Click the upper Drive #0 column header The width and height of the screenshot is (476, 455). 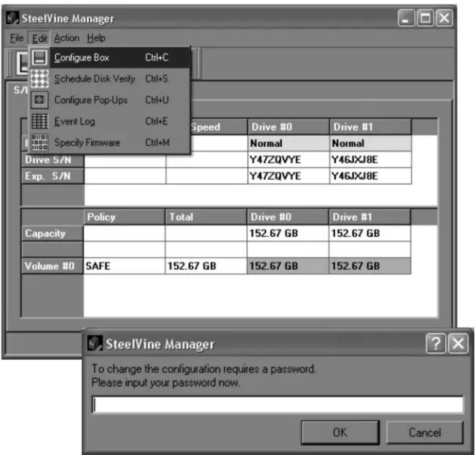pyautogui.click(x=289, y=127)
